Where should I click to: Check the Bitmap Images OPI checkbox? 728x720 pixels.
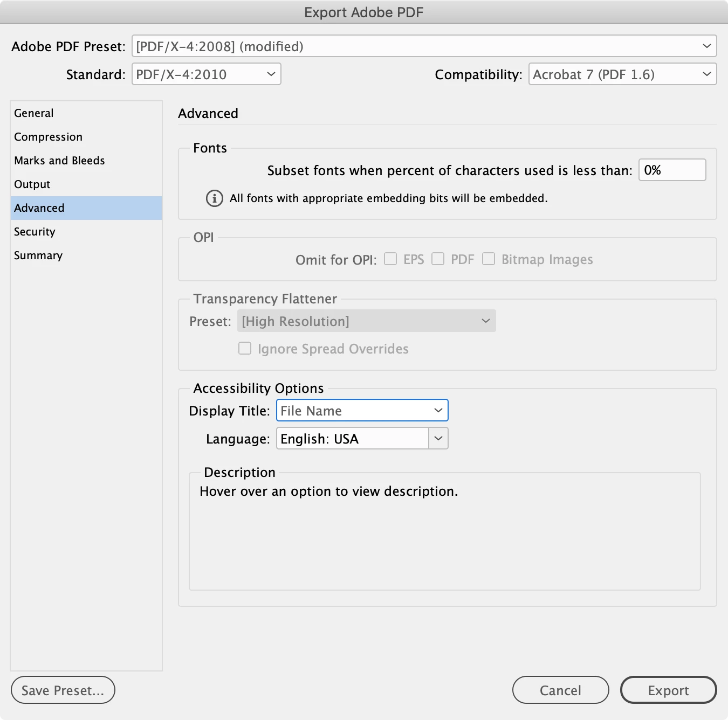pos(489,259)
